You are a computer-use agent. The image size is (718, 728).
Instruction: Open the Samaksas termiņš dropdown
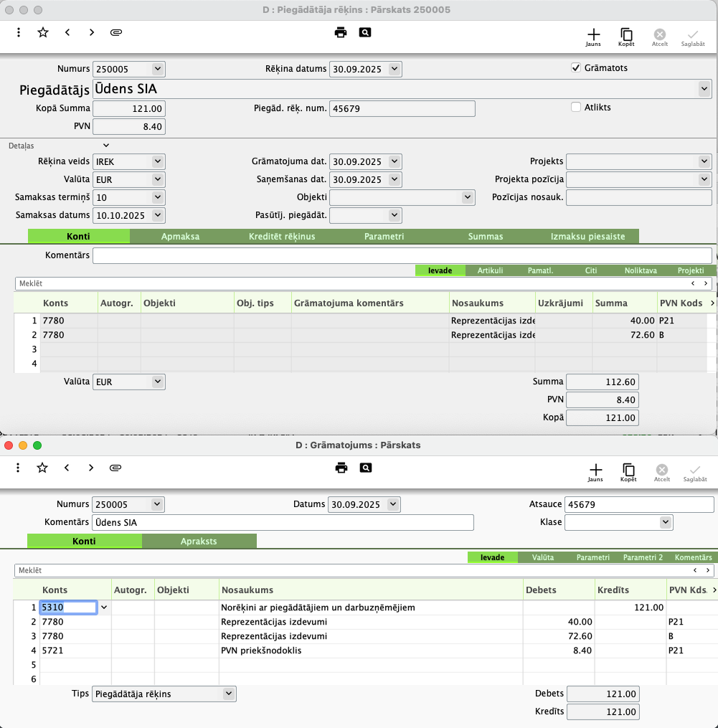[x=158, y=197]
